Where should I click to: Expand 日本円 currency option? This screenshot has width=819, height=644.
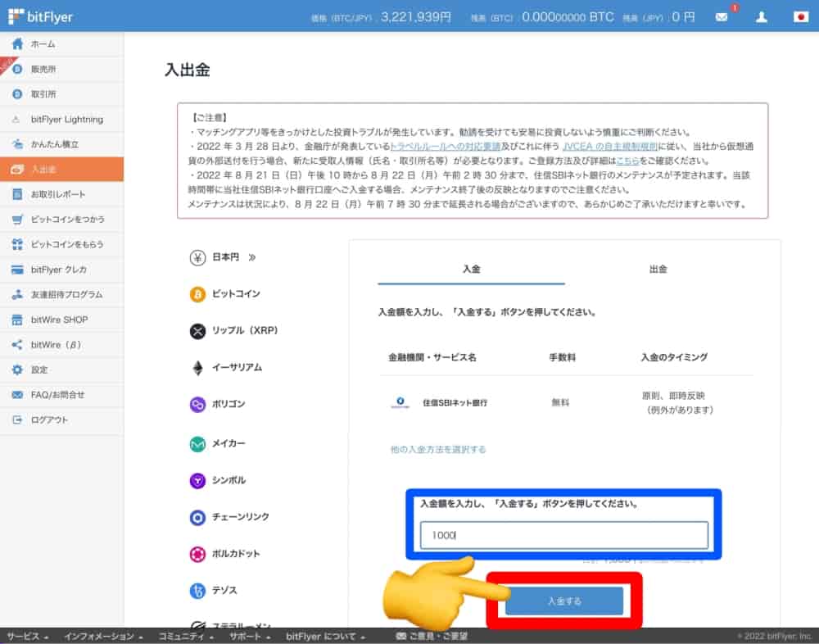[x=225, y=257]
